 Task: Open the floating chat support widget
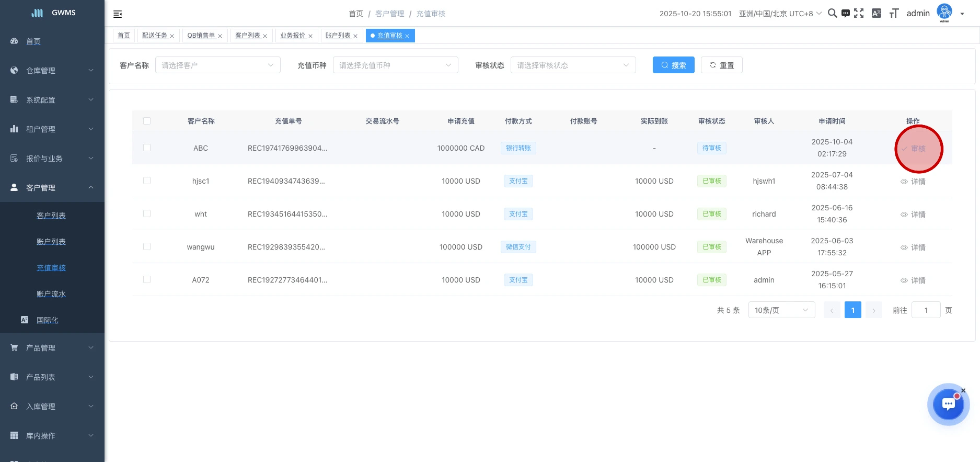pyautogui.click(x=948, y=404)
